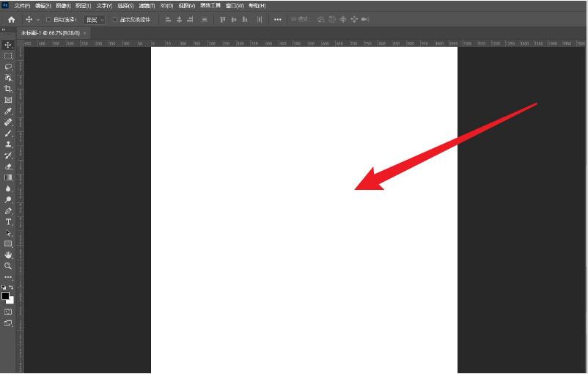Image resolution: width=588 pixels, height=374 pixels.
Task: Align vertical centers in options bar
Action: pos(234,20)
